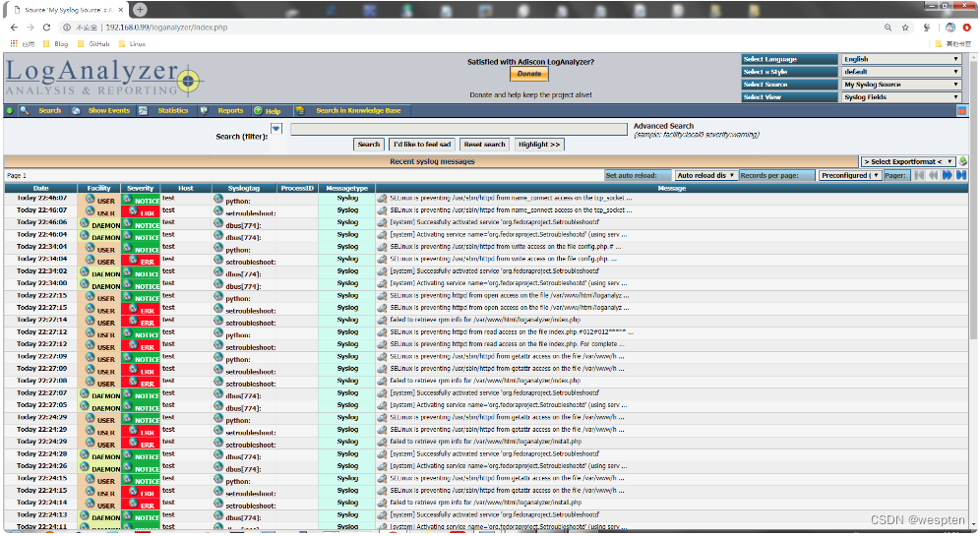Go to the previous page with the pager icon
Screen dimensions: 980x536
(x=933, y=175)
